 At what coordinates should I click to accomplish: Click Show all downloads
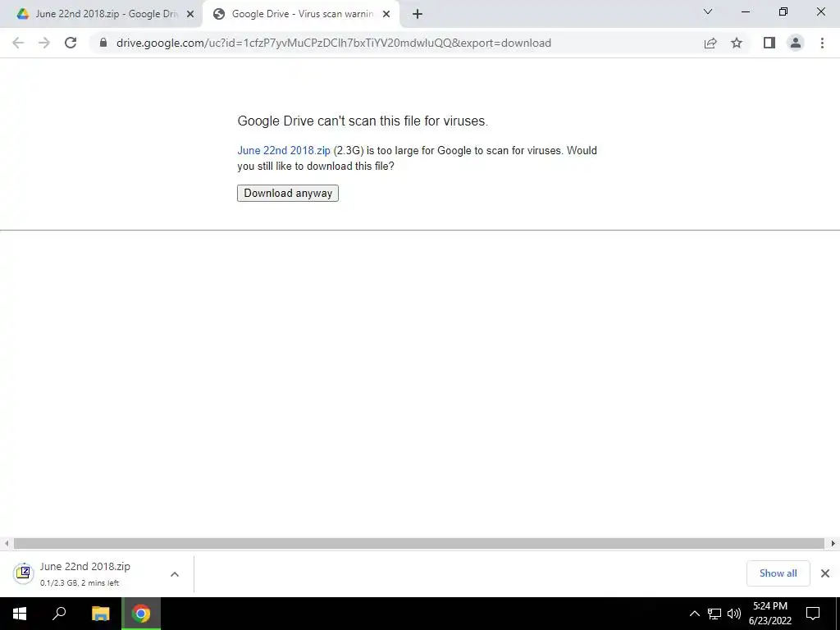[778, 573]
